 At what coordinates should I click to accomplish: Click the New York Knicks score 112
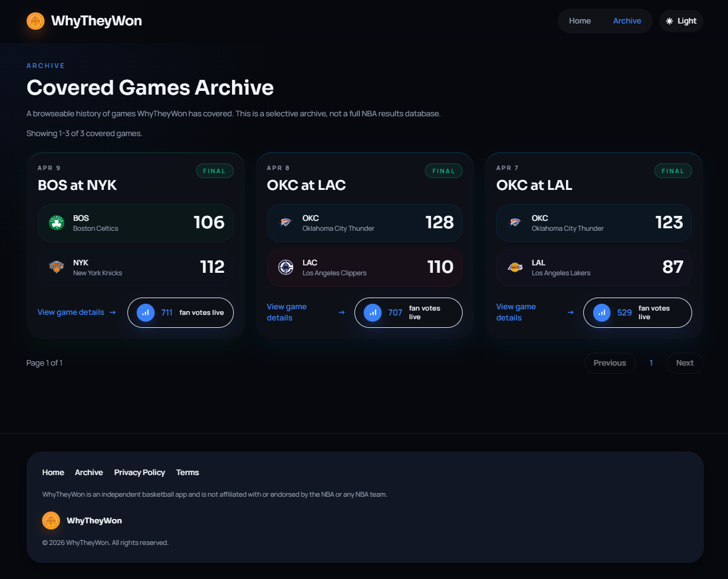tap(212, 267)
